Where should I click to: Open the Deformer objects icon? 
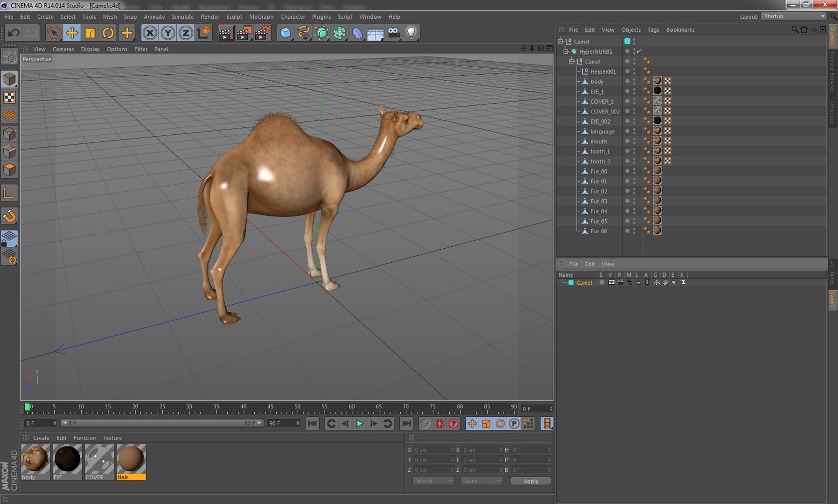pos(357,33)
